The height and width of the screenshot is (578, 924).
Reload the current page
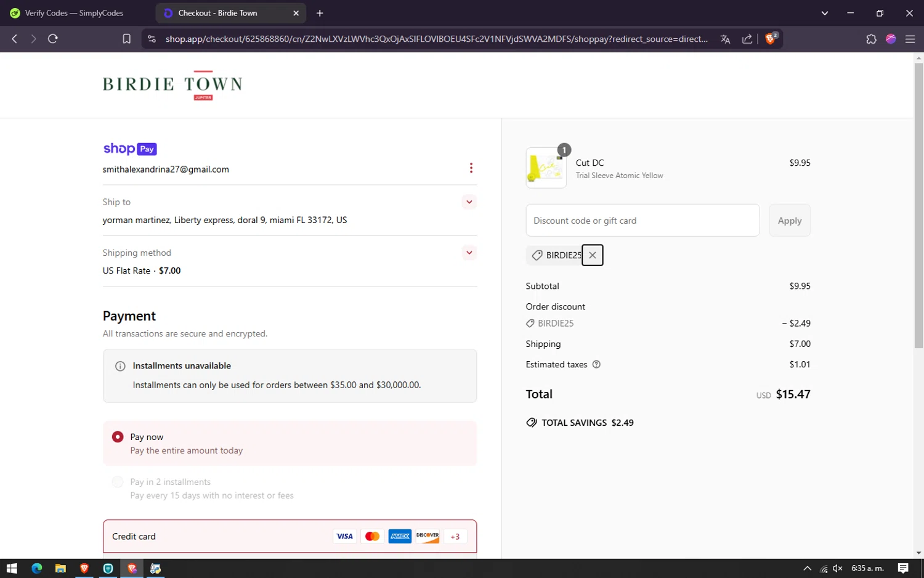(x=53, y=39)
